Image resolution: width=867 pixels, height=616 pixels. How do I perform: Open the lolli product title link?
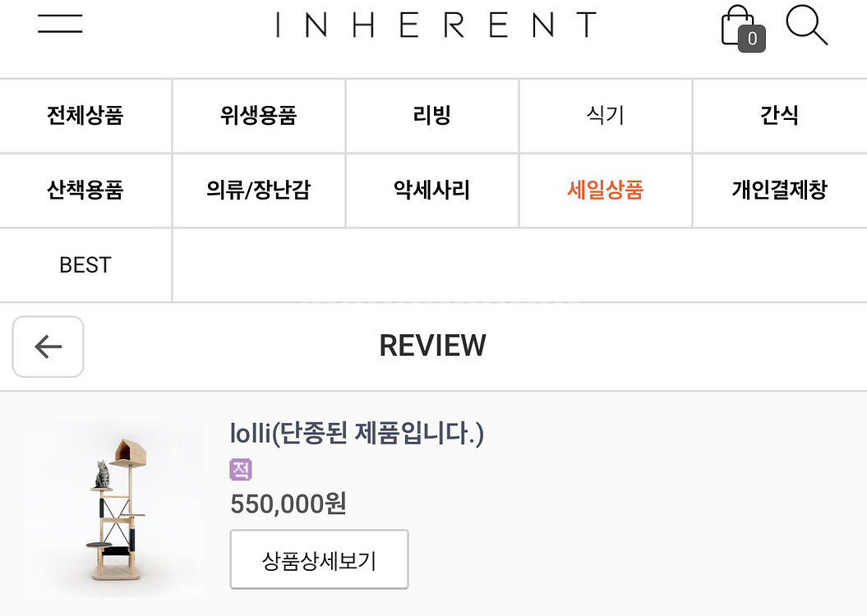point(357,433)
